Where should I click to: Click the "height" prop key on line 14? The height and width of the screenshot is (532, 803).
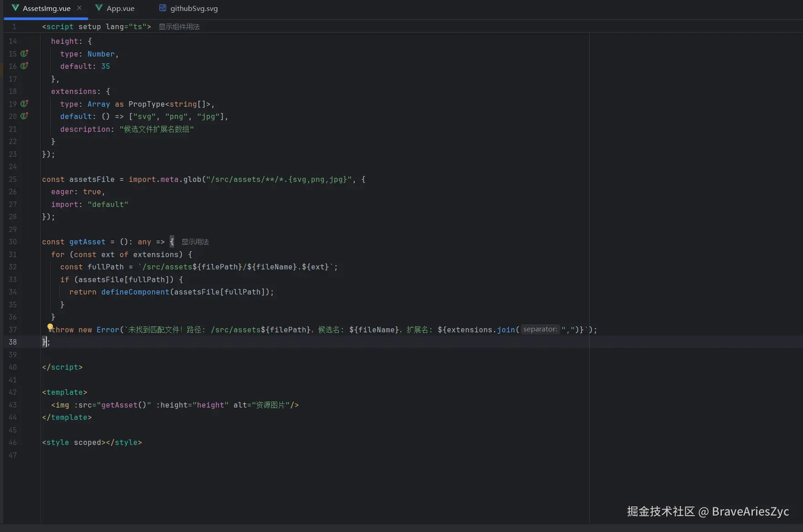point(65,41)
